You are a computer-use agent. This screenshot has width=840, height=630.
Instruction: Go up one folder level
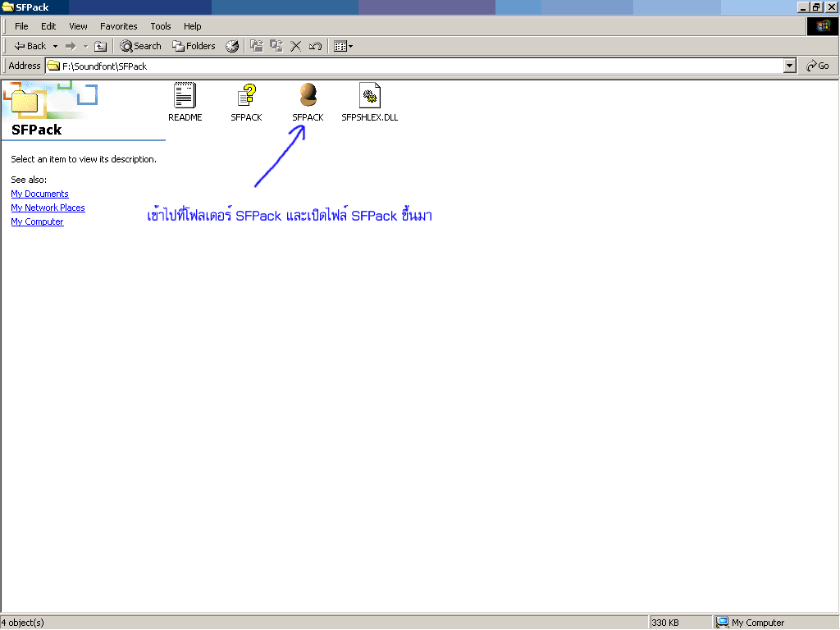[101, 46]
